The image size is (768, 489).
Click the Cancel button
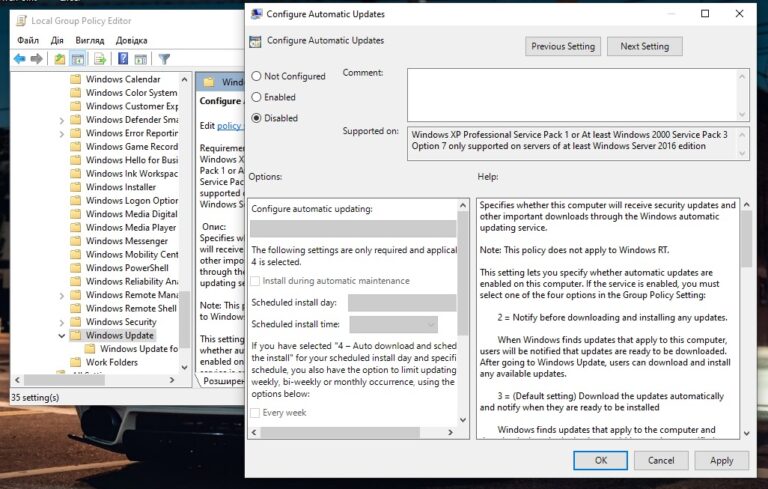point(661,460)
